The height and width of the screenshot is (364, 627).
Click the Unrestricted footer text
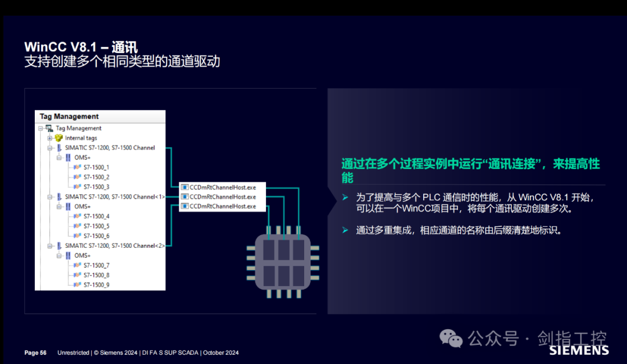(x=73, y=352)
